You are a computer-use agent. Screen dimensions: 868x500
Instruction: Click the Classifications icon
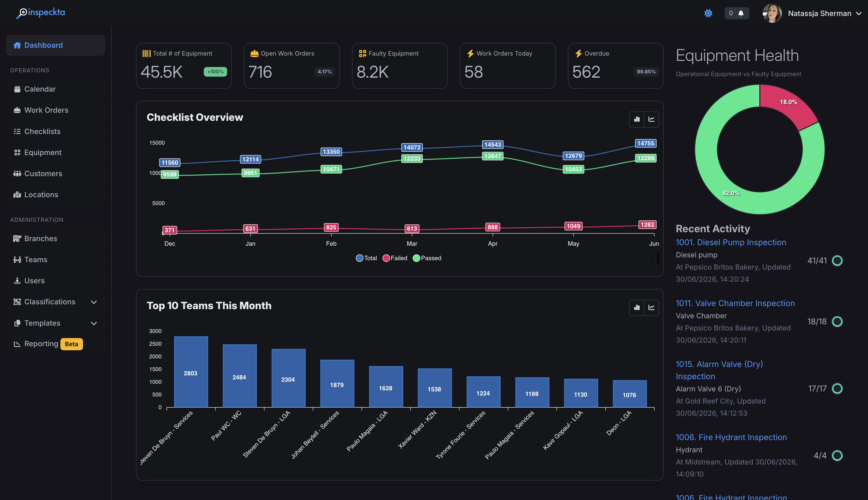[17, 302]
